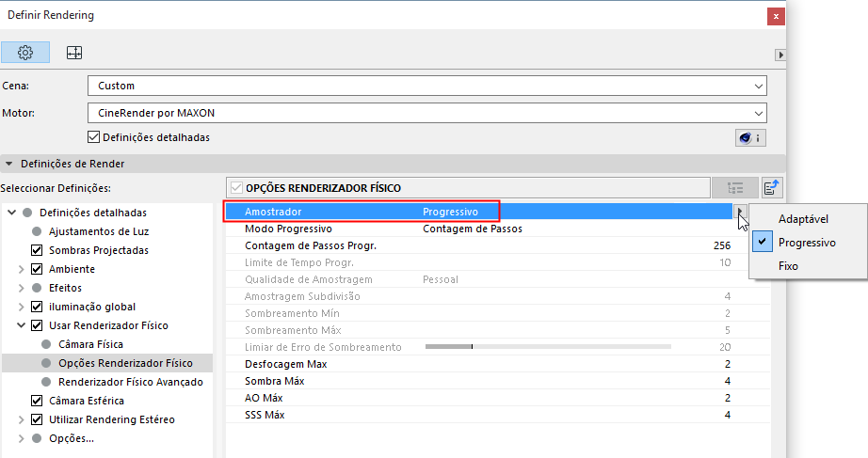Open the Motor dropdown
Image resolution: width=868 pixels, height=458 pixels.
[427, 113]
